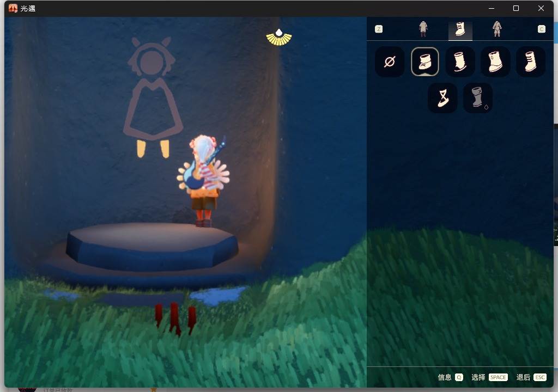The width and height of the screenshot is (558, 392).
Task: Click the character on the platform
Action: pyautogui.click(x=204, y=181)
